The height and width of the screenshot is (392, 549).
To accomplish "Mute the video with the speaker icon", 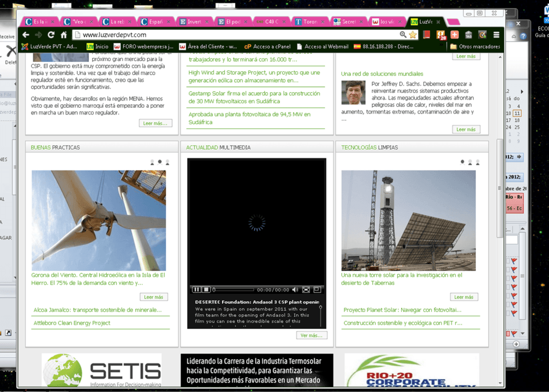I will [295, 289].
